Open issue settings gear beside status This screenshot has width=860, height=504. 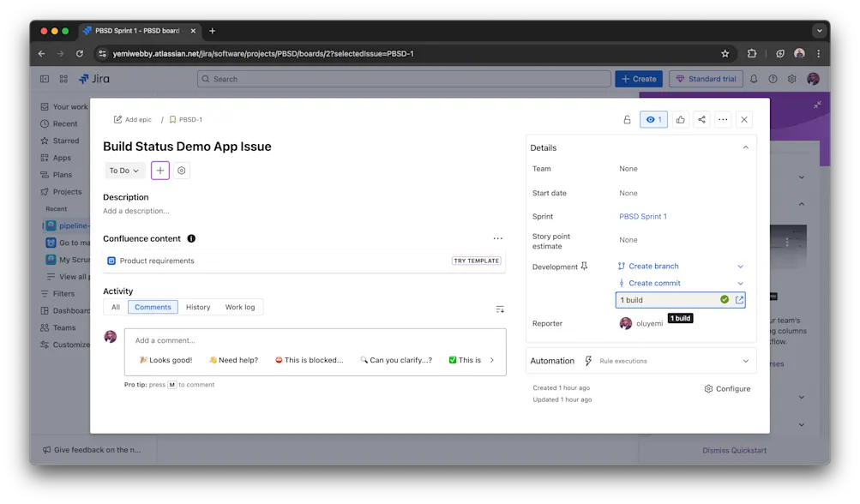(x=180, y=170)
